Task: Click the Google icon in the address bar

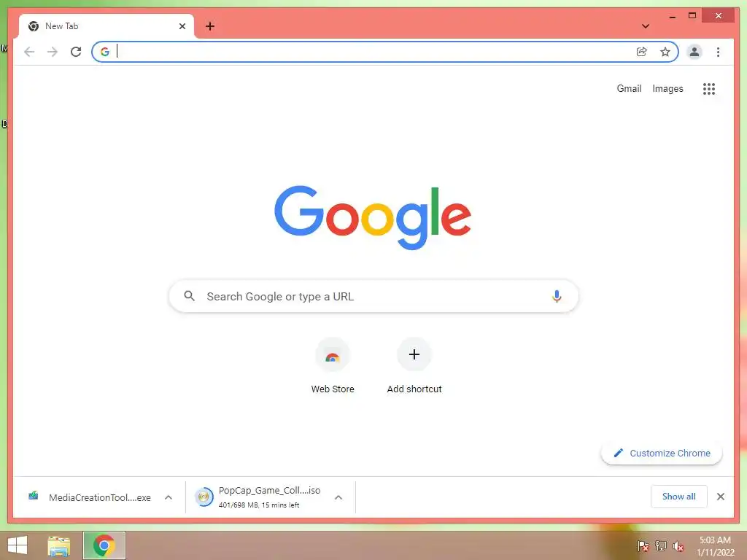Action: point(105,52)
